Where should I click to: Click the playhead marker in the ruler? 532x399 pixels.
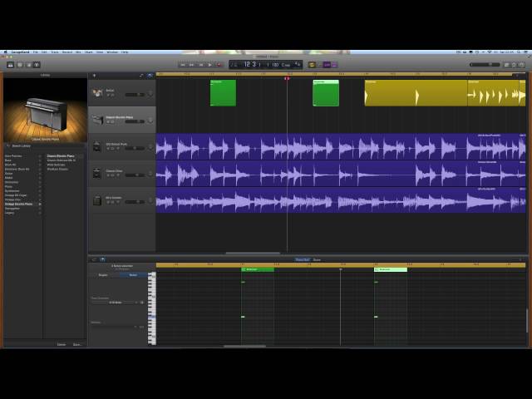pyautogui.click(x=287, y=78)
